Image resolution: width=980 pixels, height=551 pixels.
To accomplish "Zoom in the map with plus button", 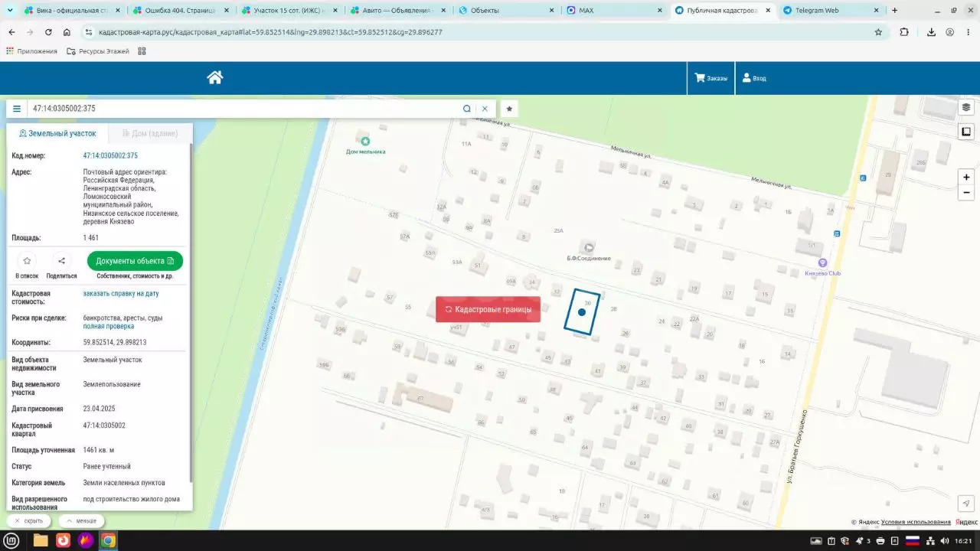I will click(x=966, y=177).
